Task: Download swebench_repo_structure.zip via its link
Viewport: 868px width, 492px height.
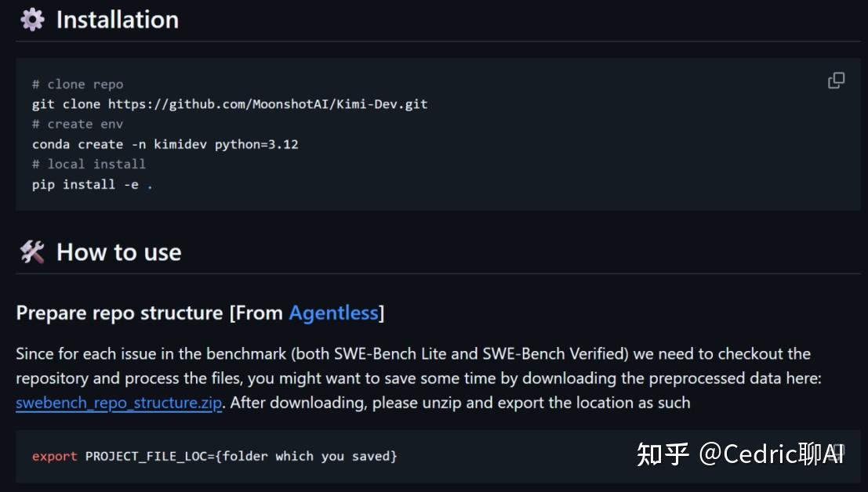Action: click(118, 403)
